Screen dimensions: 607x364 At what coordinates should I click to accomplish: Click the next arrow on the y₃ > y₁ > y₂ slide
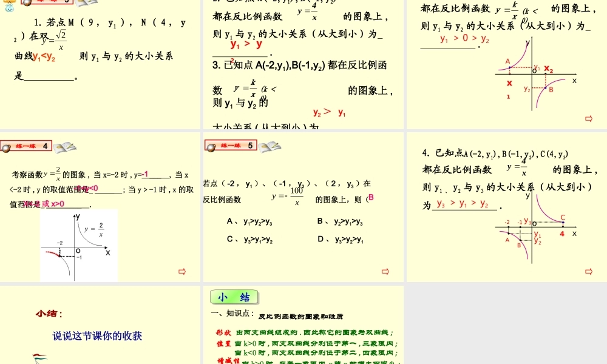(x=588, y=272)
